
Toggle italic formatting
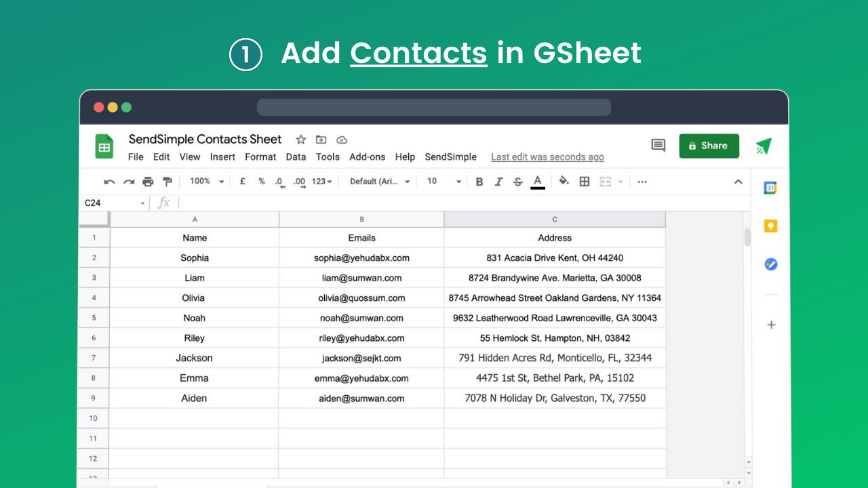pyautogui.click(x=498, y=182)
